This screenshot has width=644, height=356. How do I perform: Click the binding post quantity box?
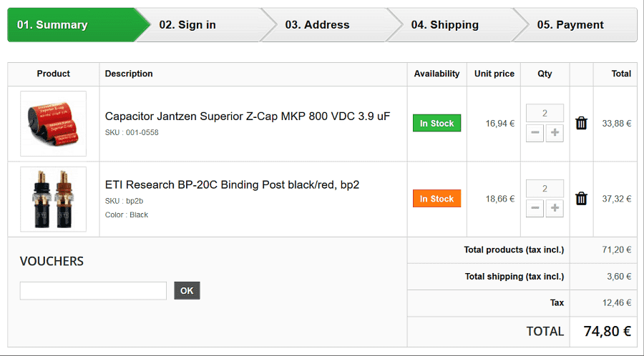point(545,189)
